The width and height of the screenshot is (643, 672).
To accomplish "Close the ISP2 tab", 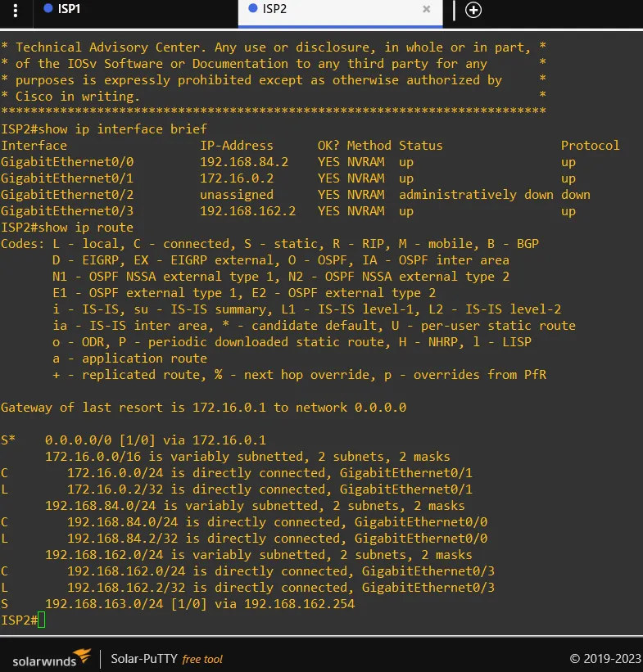I will 427,9.
